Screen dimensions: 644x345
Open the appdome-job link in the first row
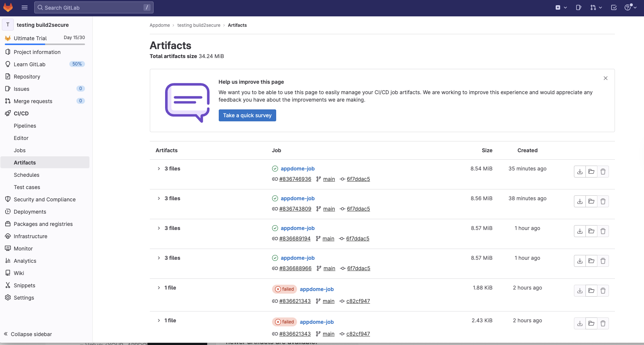pyautogui.click(x=297, y=169)
